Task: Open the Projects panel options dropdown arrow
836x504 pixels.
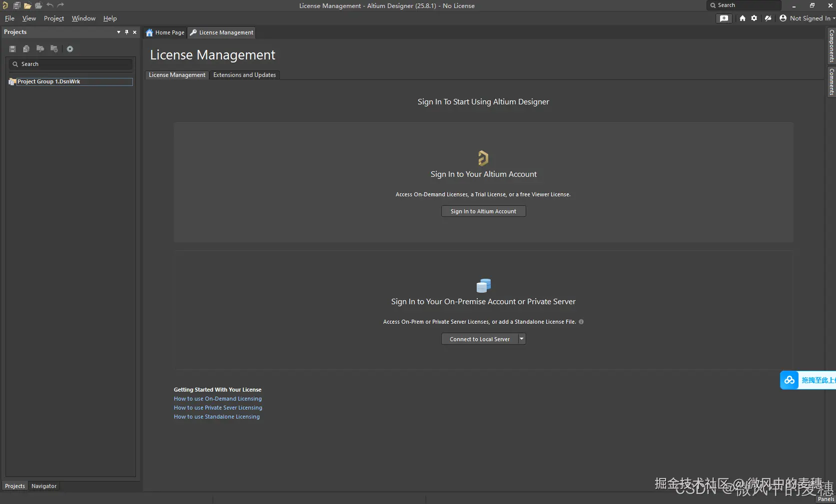Action: tap(118, 32)
